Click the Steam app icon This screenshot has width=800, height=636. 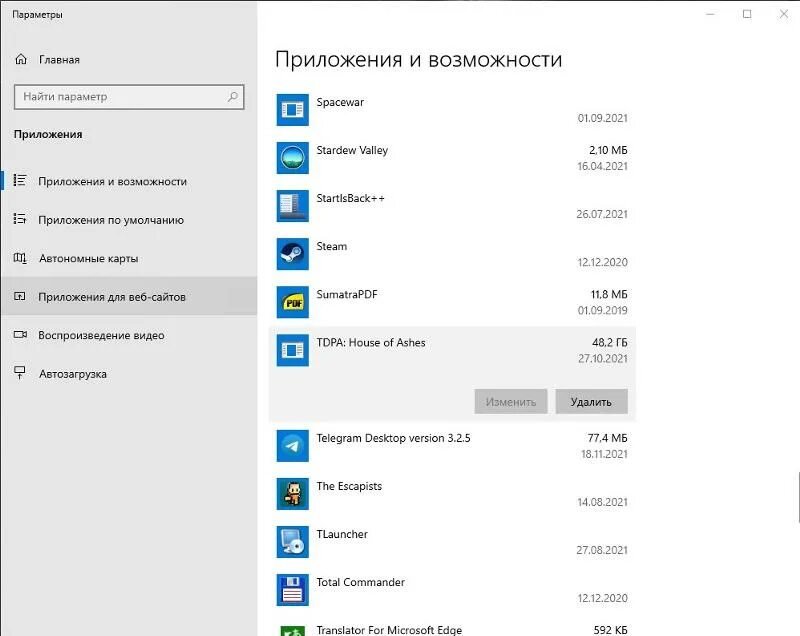click(x=292, y=253)
